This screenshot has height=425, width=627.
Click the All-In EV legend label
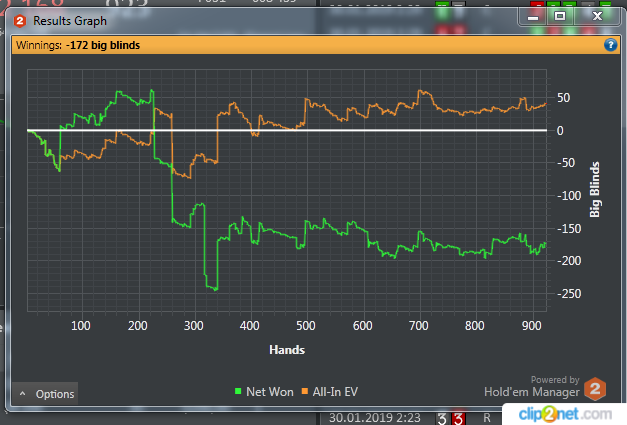click(x=335, y=392)
